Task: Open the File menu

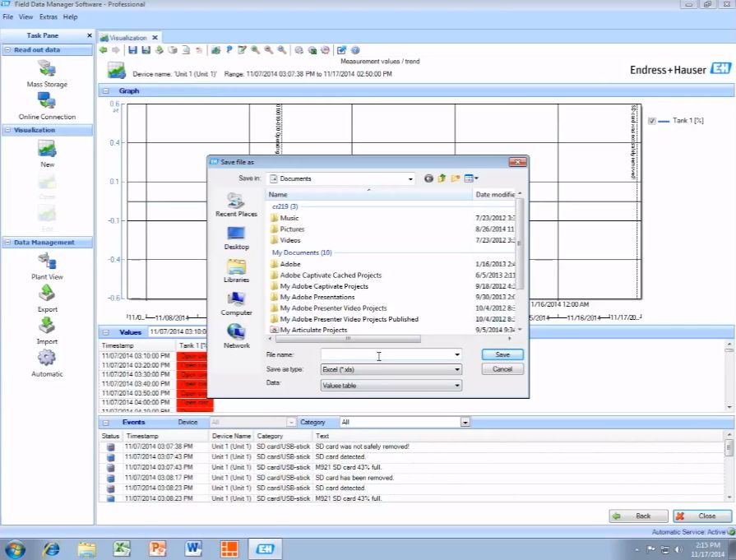Action: [8, 17]
